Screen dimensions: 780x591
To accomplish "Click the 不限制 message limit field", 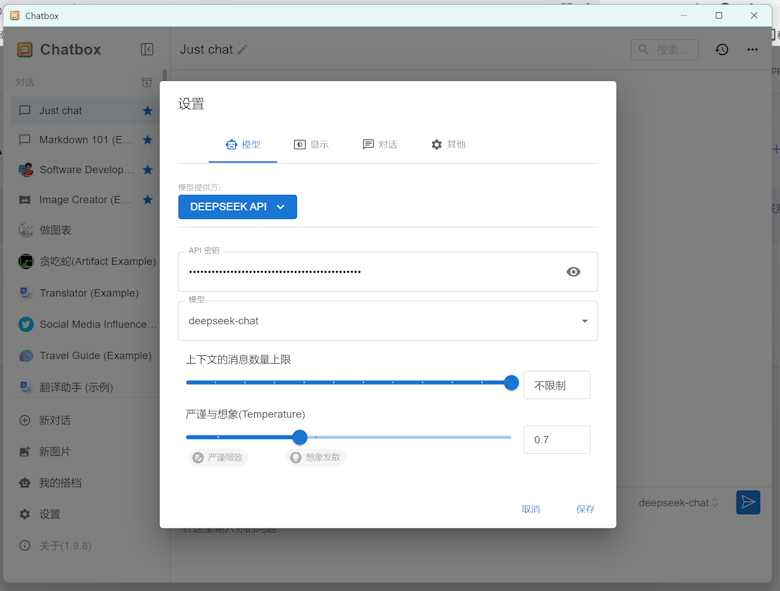I will click(x=556, y=385).
